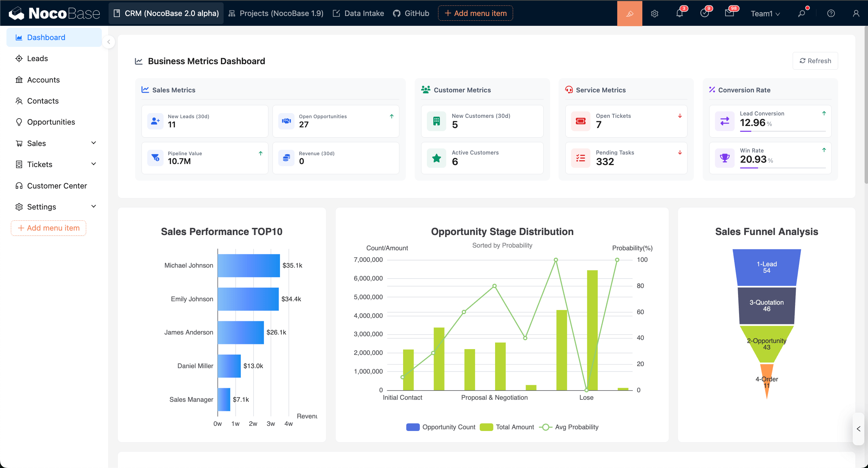The width and height of the screenshot is (868, 468).
Task: Open the mail inbox icon
Action: pos(729,13)
